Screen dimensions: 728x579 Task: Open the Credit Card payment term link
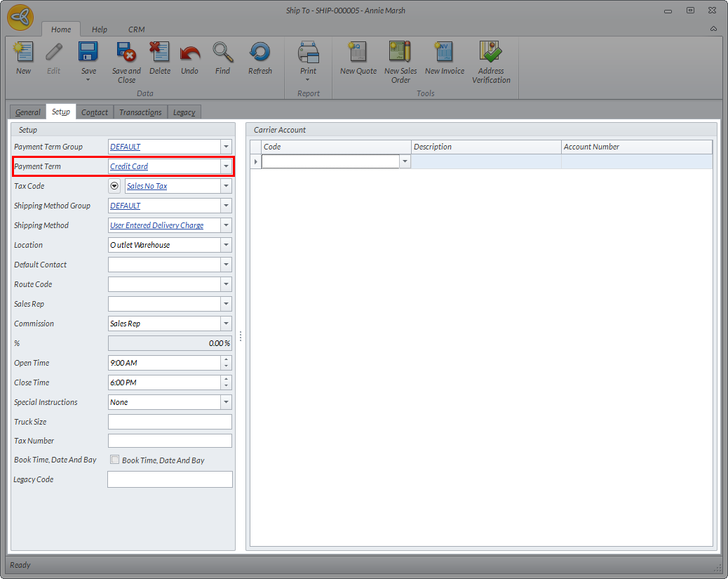(129, 167)
